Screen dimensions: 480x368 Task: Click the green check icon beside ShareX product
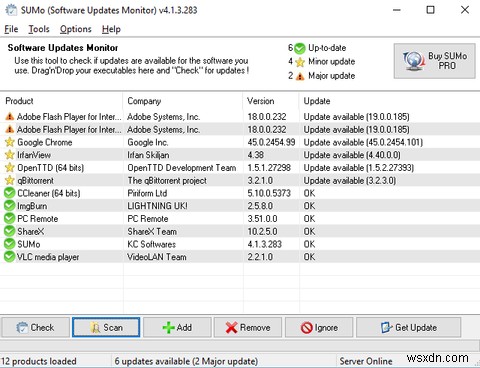pyautogui.click(x=9, y=231)
